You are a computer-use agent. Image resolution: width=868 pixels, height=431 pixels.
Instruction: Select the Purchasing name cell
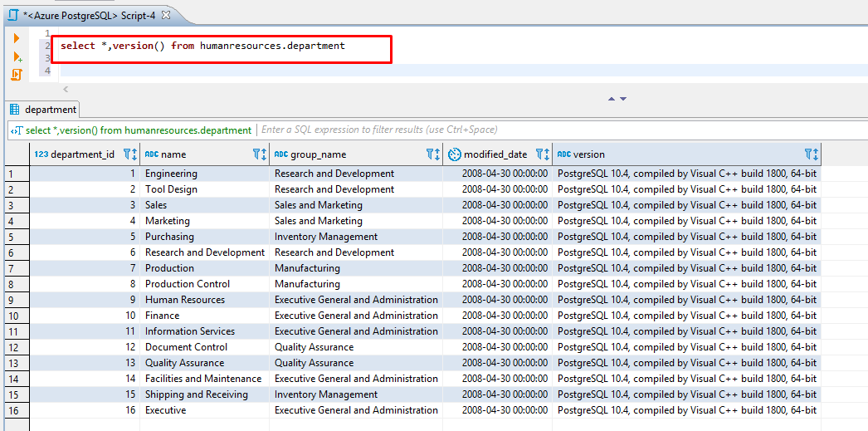[204, 237]
